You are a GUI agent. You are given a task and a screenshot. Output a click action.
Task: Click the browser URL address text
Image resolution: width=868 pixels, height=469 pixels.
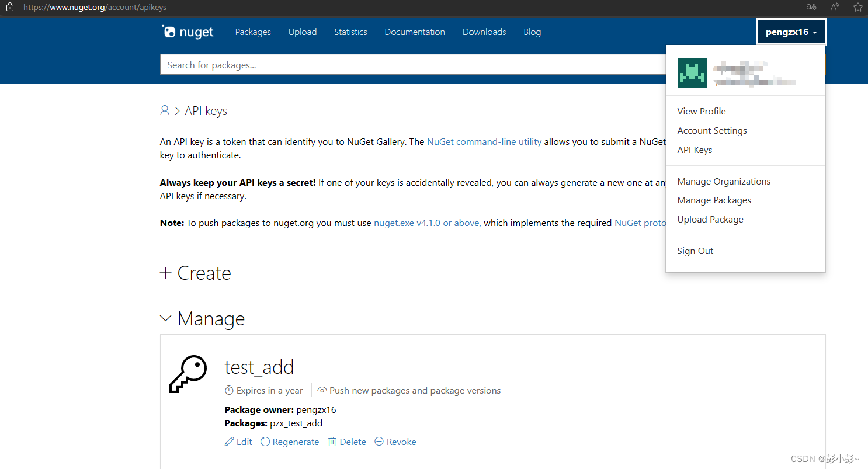click(94, 8)
